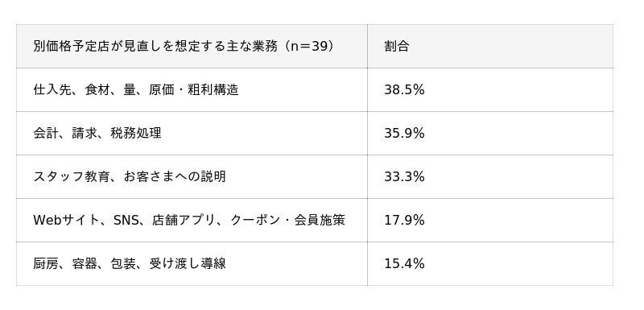Select the 15.4% value cell
The width and height of the screenshot is (644, 310).
pyautogui.click(x=490, y=263)
